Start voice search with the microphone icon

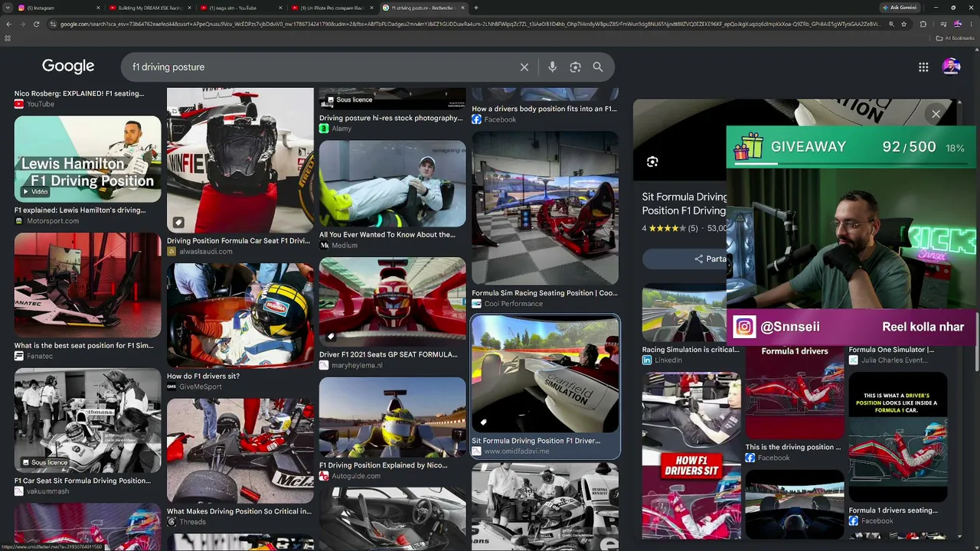click(552, 67)
